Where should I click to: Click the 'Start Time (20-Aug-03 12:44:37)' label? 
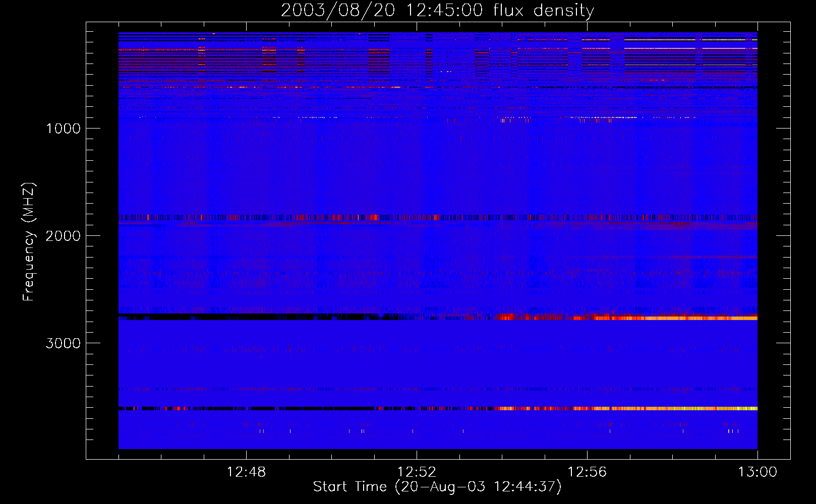click(437, 487)
